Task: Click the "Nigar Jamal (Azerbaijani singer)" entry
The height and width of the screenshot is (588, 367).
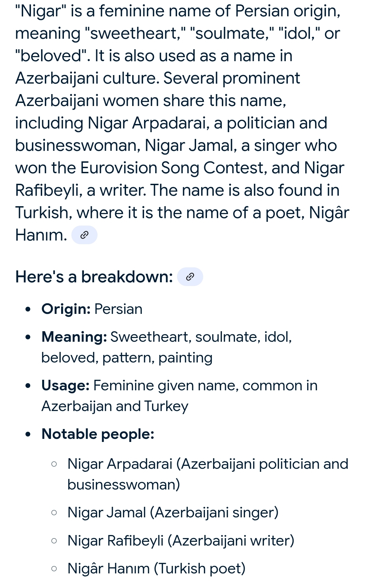Action: (x=173, y=513)
